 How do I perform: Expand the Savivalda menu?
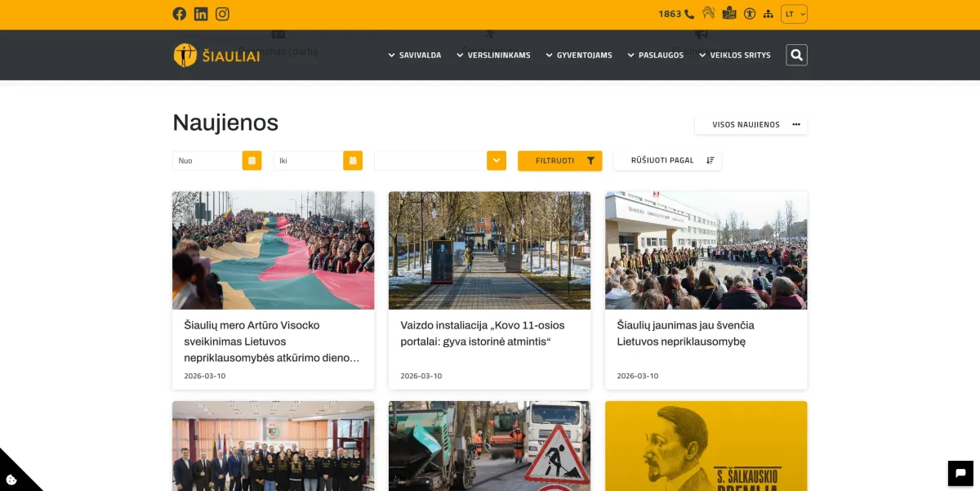415,56
